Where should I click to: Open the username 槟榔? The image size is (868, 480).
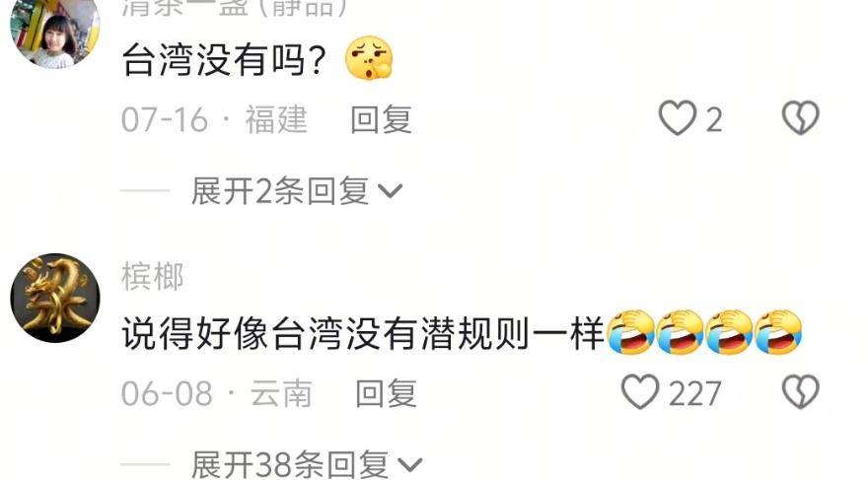[152, 277]
